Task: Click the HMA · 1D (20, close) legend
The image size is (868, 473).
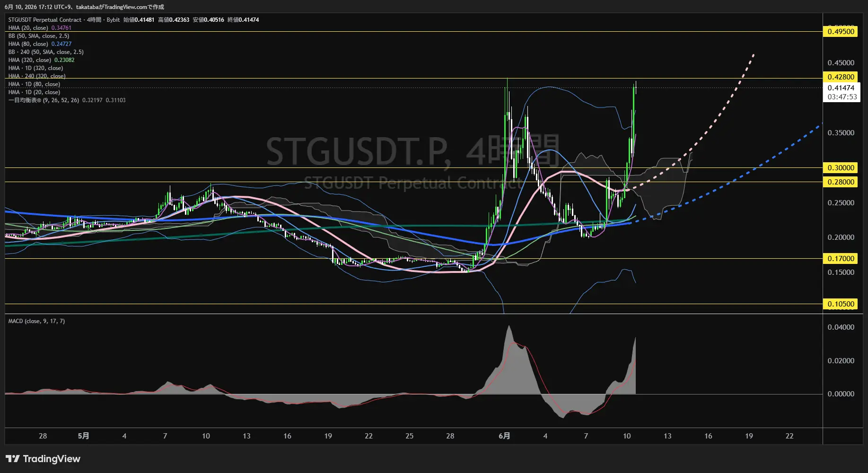Action: point(34,92)
